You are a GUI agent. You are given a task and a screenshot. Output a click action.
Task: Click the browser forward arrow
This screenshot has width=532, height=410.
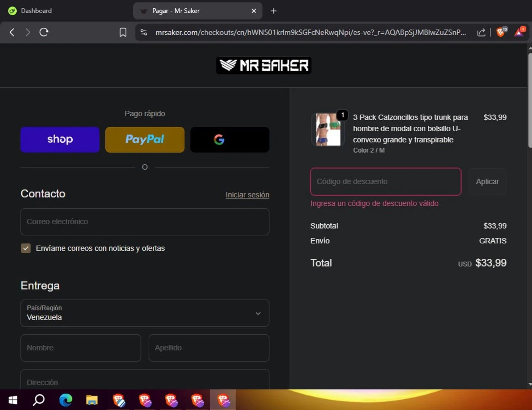pyautogui.click(x=28, y=32)
